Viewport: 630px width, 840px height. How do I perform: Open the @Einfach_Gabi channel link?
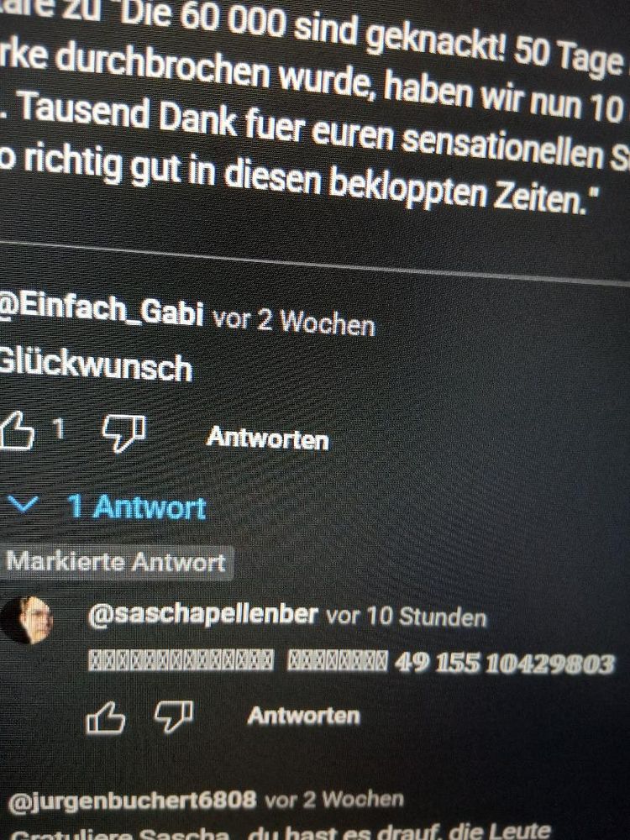[x=102, y=311]
